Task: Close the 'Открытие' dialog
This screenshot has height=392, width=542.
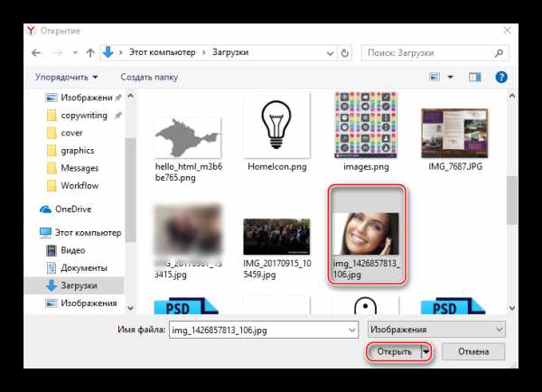Action: (507, 31)
